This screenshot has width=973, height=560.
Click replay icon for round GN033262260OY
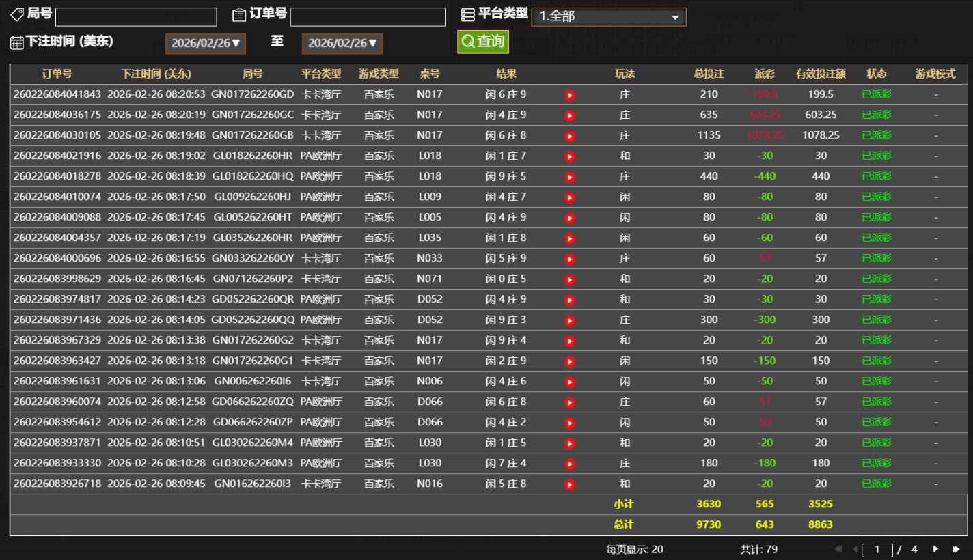(570, 259)
